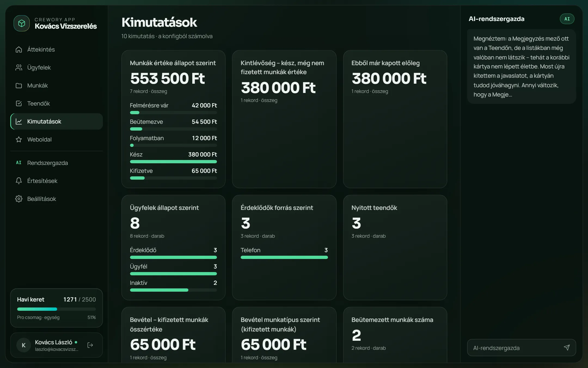This screenshot has width=588, height=368.
Task: Click the 553 500 Ft total value
Action: point(167,78)
